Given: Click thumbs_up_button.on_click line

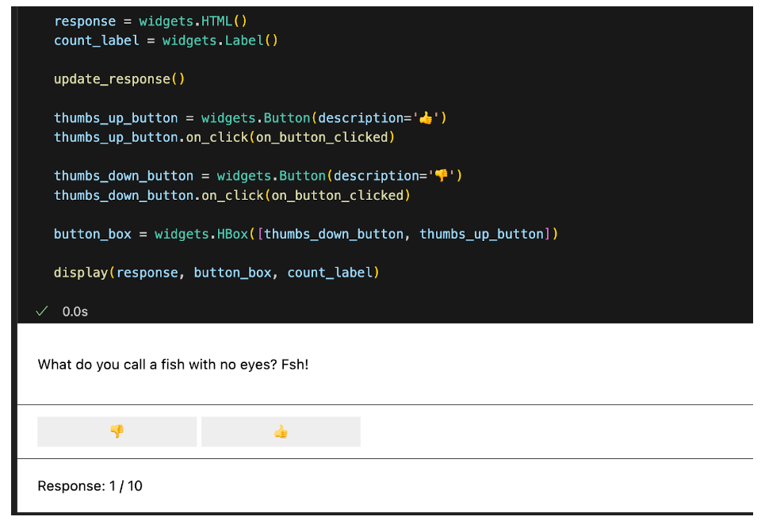Looking at the screenshot, I should coord(224,137).
